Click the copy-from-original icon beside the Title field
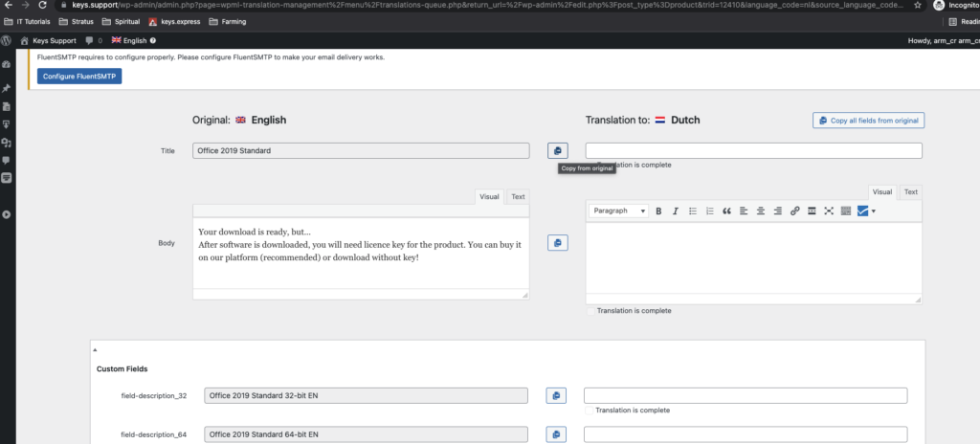The image size is (980, 444). coord(558,150)
